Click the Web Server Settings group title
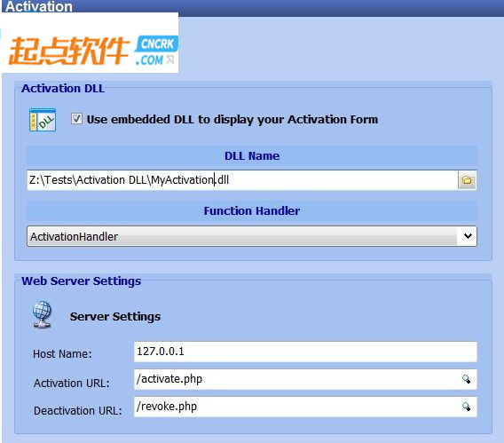 (x=81, y=281)
